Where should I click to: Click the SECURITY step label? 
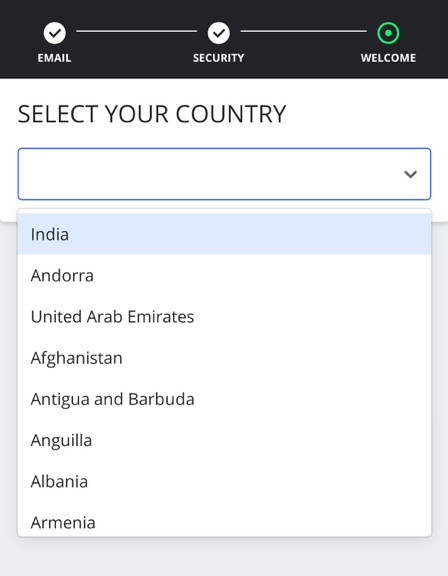click(x=218, y=58)
